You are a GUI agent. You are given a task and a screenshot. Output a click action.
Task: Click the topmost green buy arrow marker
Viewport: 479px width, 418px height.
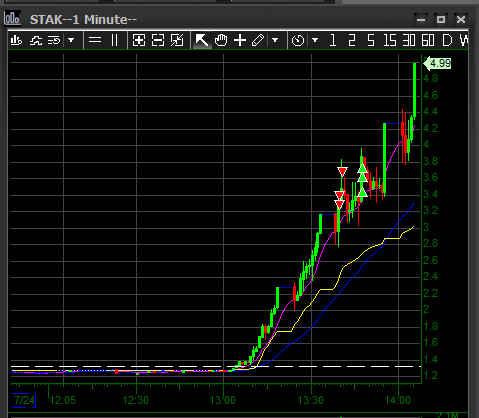(x=363, y=168)
